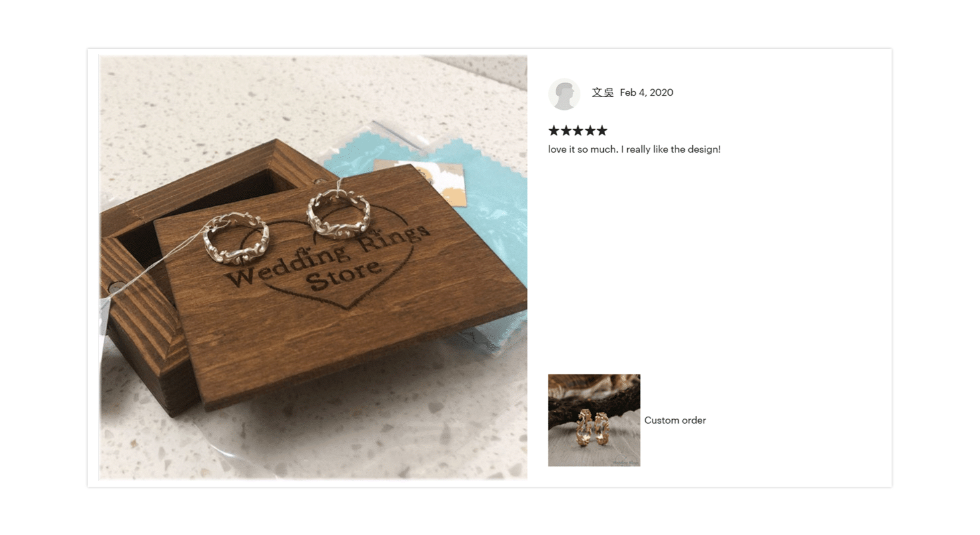Click the first star in the rating
Screen dimensions: 980x535
[x=554, y=131]
